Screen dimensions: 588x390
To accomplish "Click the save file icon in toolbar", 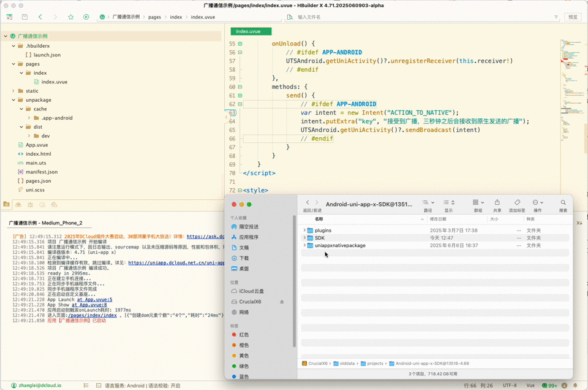I will click(24, 17).
